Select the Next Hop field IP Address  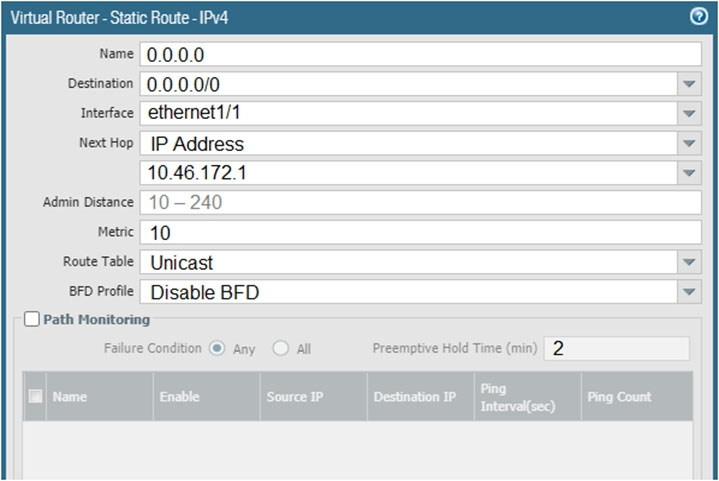coord(409,143)
